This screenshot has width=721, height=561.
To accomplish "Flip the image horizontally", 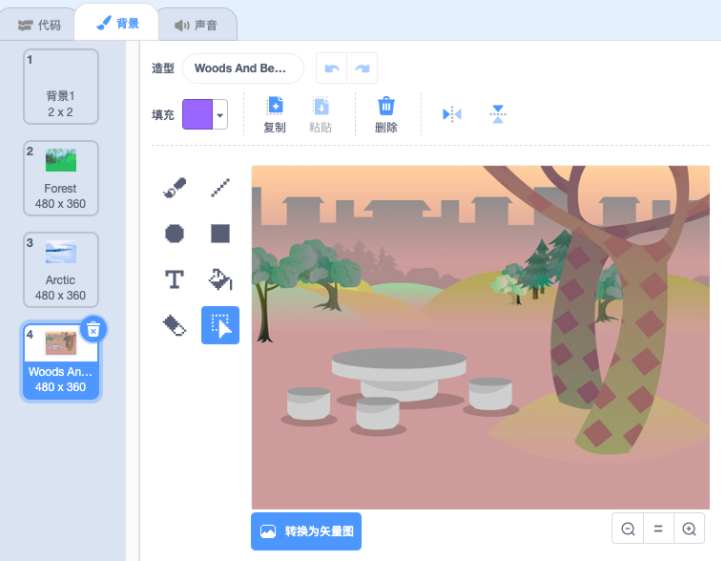I will pos(452,114).
